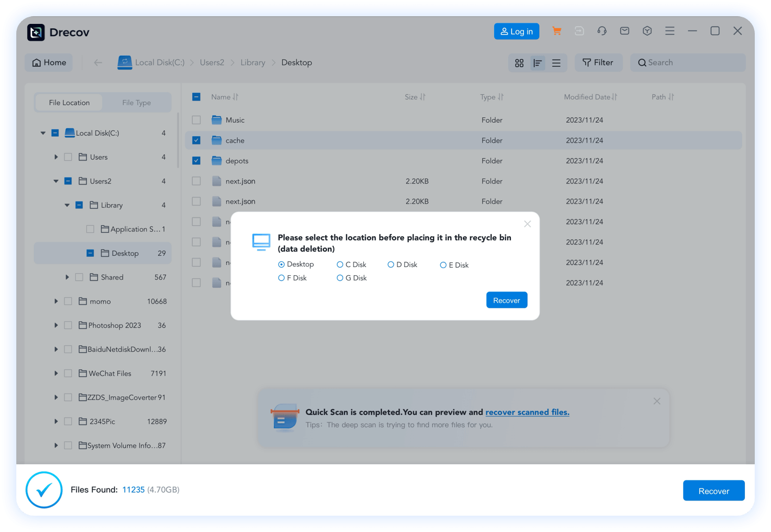
Task: Open the hamburger menu icon
Action: tap(670, 31)
